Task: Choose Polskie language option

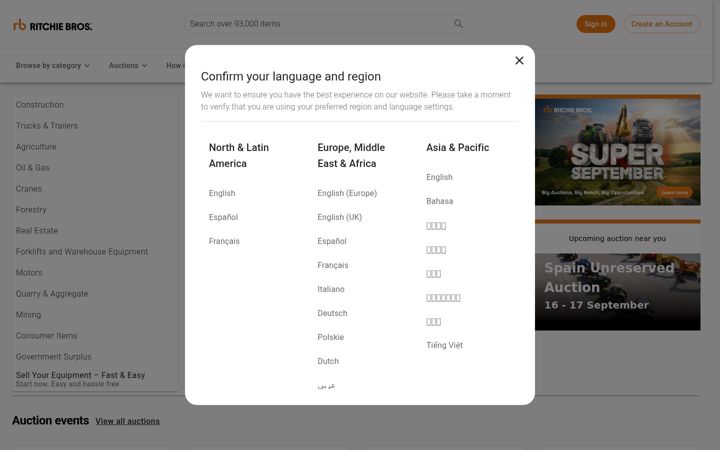Action: 330,337
